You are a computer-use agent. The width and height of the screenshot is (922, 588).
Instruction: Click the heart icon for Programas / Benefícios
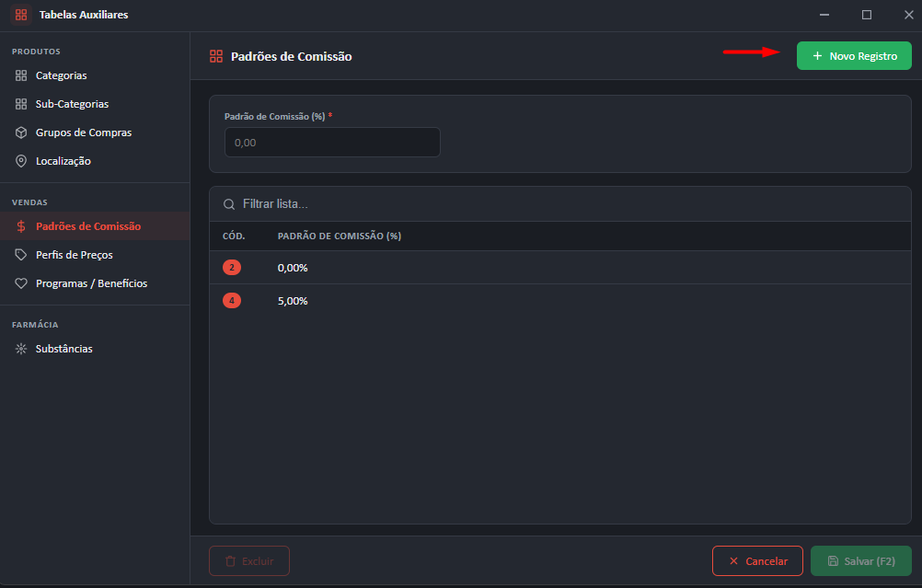tap(21, 283)
